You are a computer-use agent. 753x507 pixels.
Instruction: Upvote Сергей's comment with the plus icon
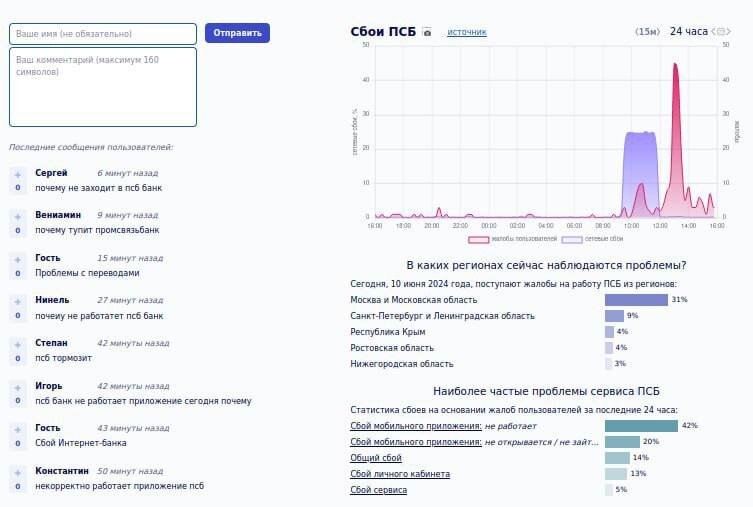click(18, 175)
